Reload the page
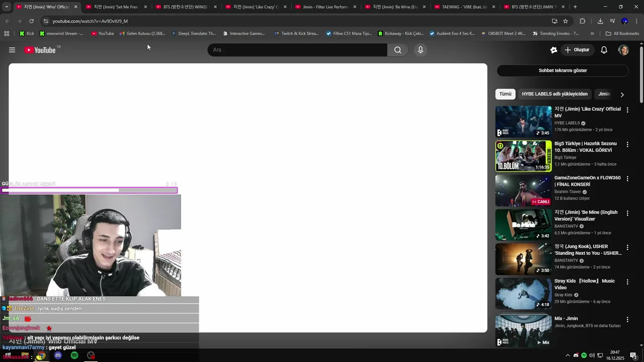644x362 pixels. 31,21
